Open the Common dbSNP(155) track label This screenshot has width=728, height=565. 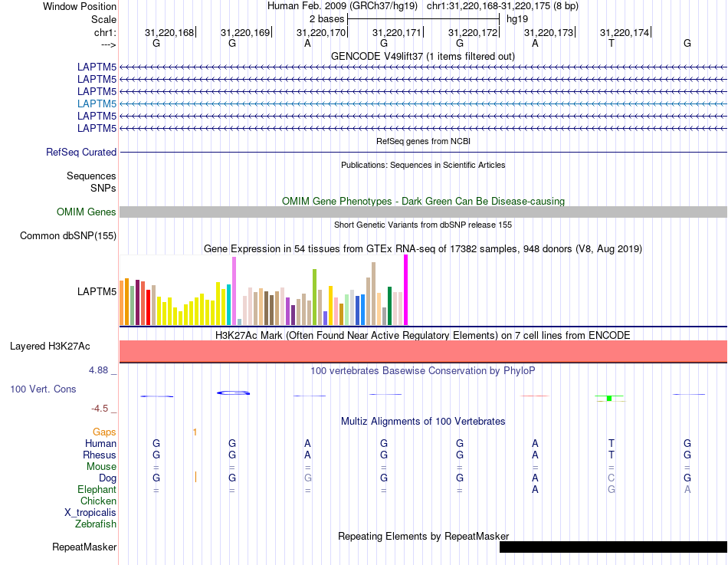pos(68,235)
